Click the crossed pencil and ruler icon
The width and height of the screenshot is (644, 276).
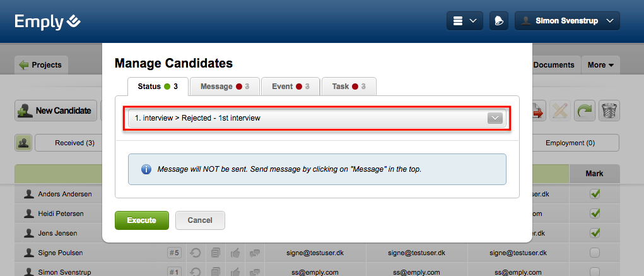(560, 110)
